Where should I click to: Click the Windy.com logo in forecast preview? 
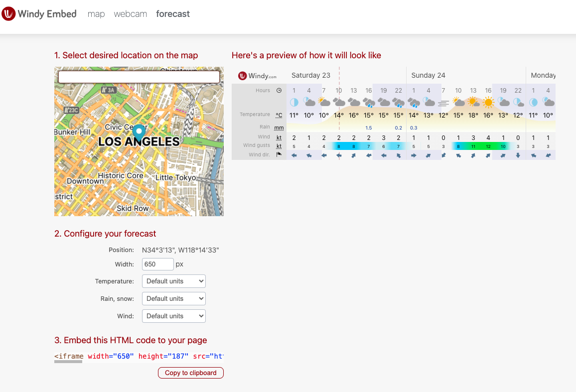(257, 76)
